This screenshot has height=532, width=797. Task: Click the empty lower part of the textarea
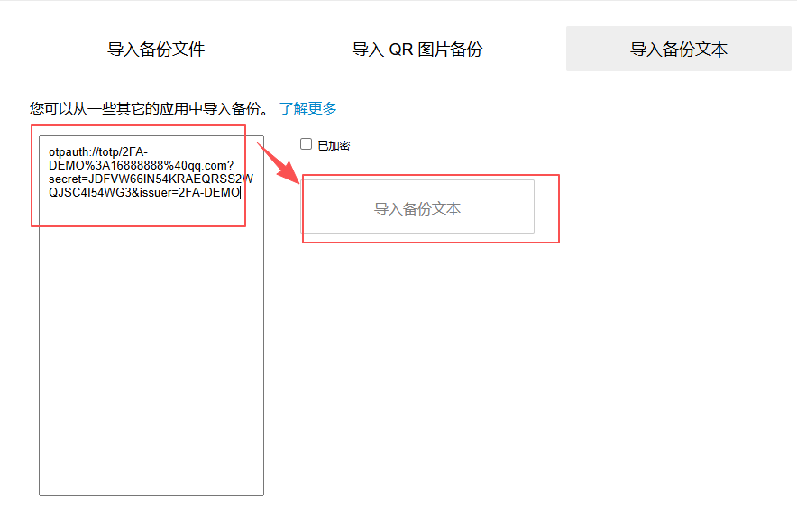click(151, 406)
